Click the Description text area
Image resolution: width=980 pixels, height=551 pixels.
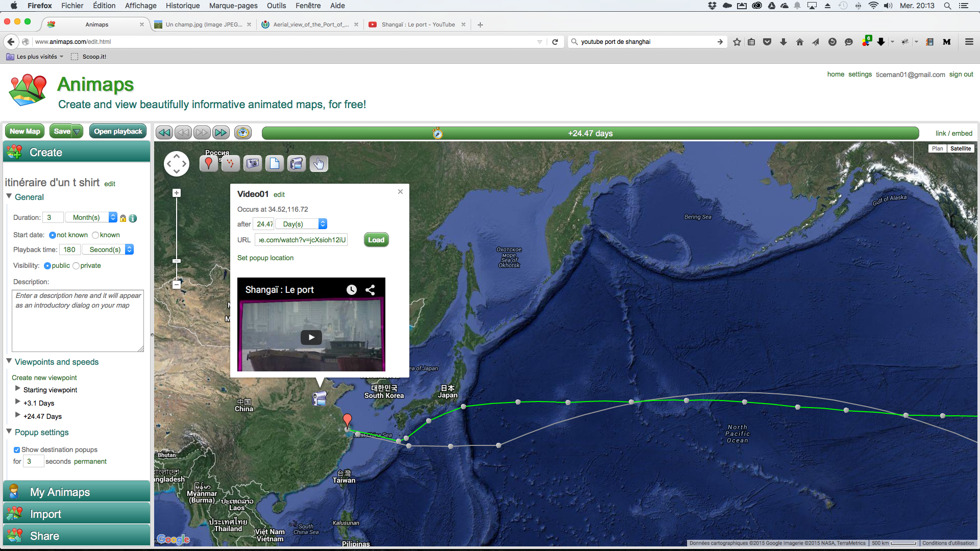(78, 321)
